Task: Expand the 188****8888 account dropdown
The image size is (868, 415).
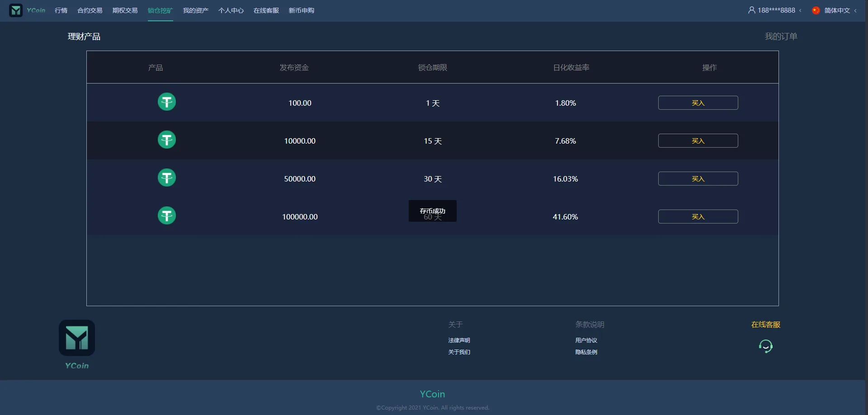Action: coord(776,10)
